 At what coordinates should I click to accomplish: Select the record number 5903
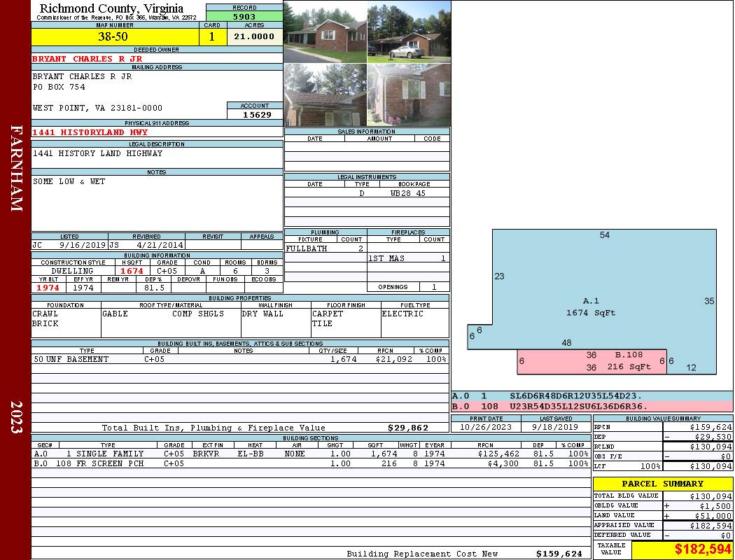point(244,16)
